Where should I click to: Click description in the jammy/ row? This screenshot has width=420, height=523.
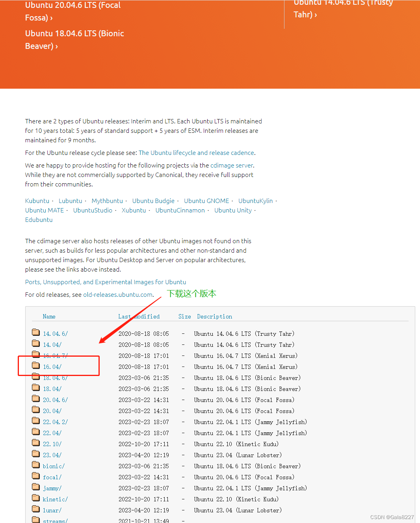[250, 488]
